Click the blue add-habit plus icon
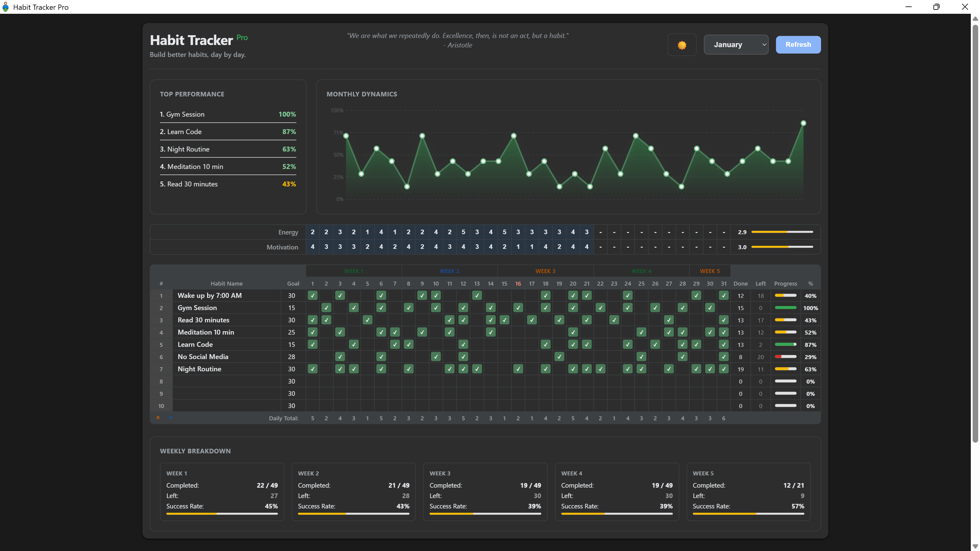 [x=170, y=417]
